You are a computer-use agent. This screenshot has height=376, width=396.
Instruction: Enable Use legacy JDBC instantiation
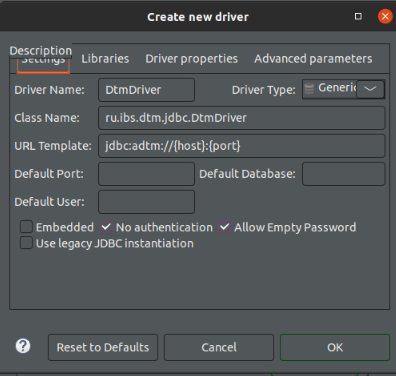click(x=26, y=243)
